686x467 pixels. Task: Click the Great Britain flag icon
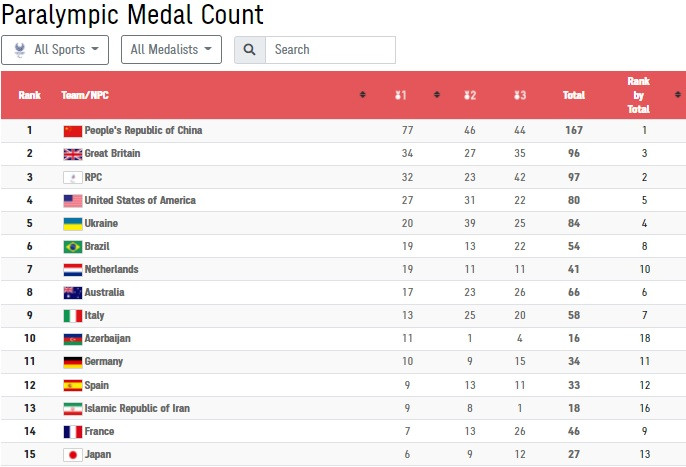(73, 154)
